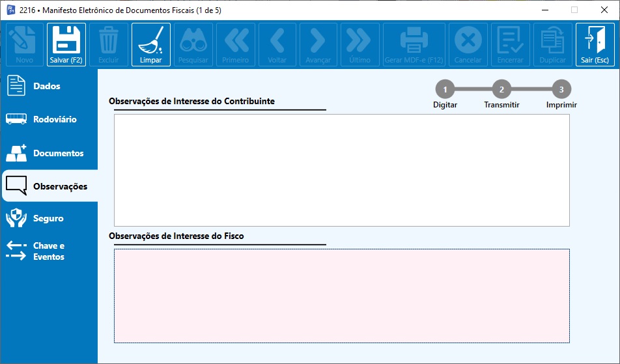Screen dimensions: 620x364
Task: Close the Manifesto Eletrônico window
Action: coord(604,10)
